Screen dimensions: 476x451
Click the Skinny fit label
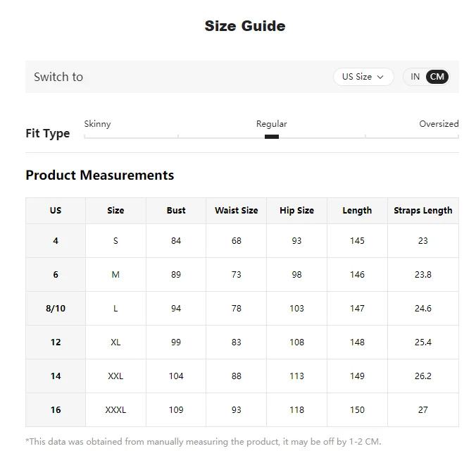(97, 124)
